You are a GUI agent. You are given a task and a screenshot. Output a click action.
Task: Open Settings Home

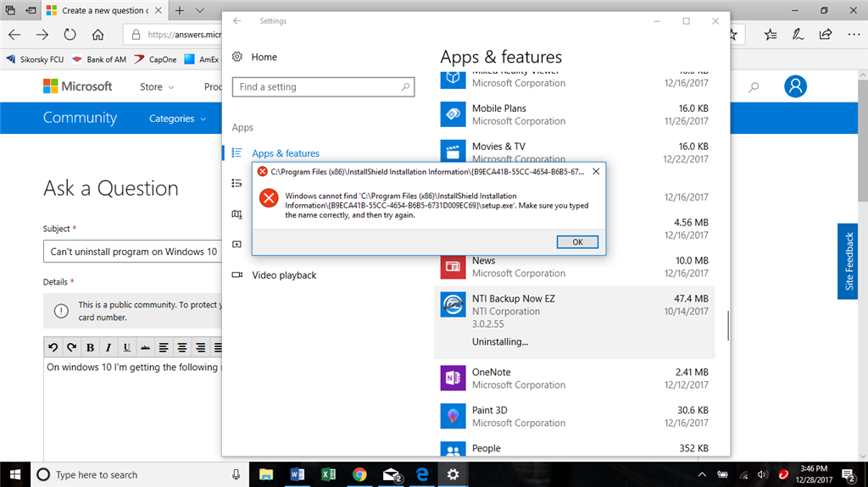click(x=254, y=57)
